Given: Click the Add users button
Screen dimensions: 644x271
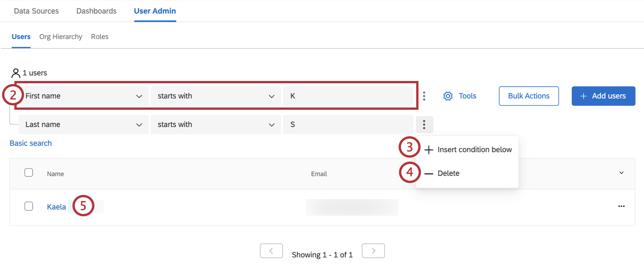Looking at the screenshot, I should [x=603, y=96].
